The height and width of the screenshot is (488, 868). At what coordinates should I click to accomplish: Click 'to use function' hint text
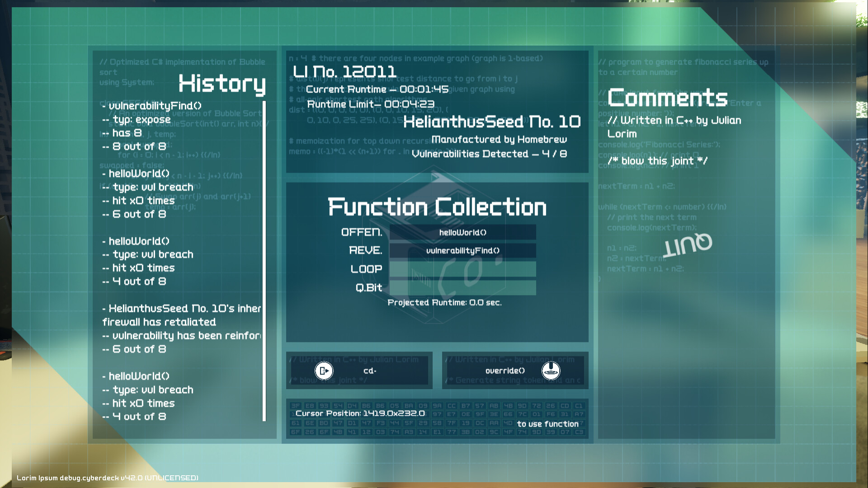pos(548,424)
